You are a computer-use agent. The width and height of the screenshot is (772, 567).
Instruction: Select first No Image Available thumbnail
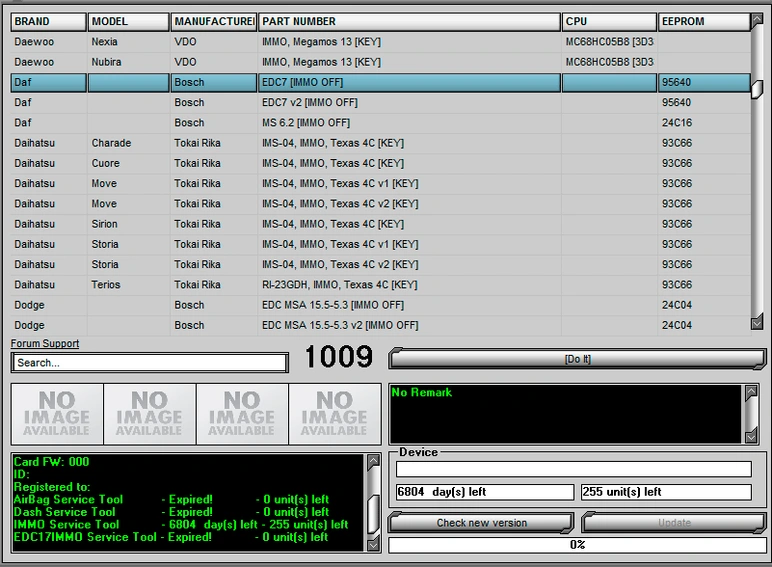tap(57, 414)
